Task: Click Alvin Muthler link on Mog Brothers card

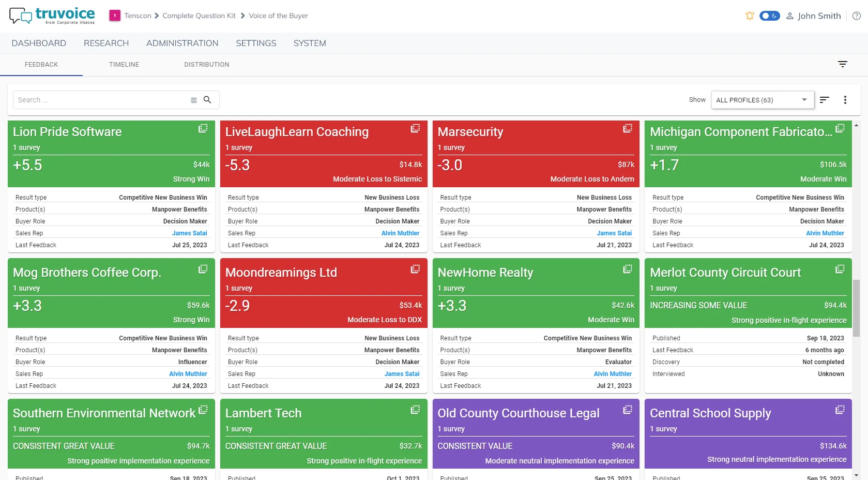Action: [188, 374]
